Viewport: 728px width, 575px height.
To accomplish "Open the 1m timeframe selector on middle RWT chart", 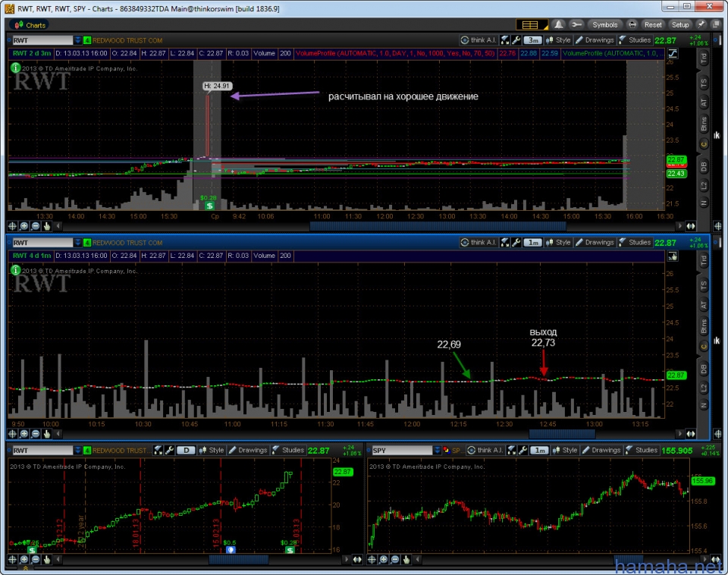I will click(x=533, y=243).
